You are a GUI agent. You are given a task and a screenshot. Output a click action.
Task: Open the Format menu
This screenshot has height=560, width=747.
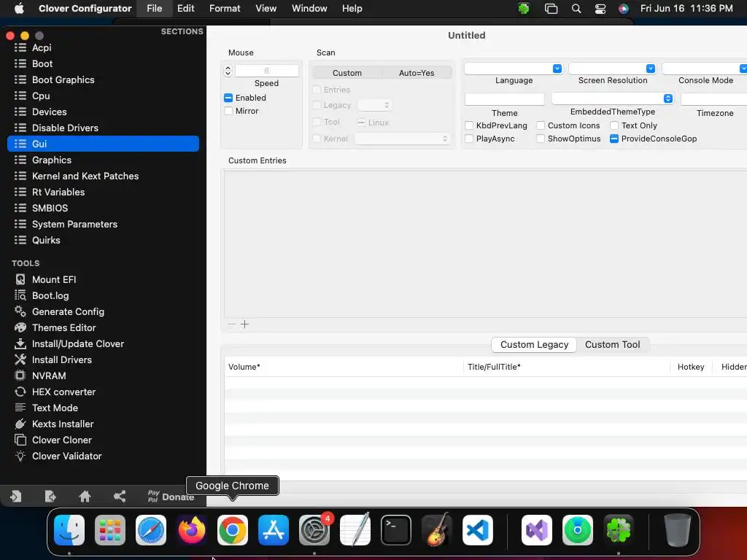click(225, 9)
